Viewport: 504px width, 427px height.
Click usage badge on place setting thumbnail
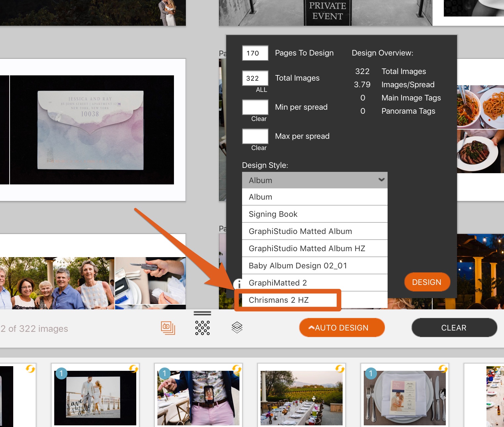point(371,373)
